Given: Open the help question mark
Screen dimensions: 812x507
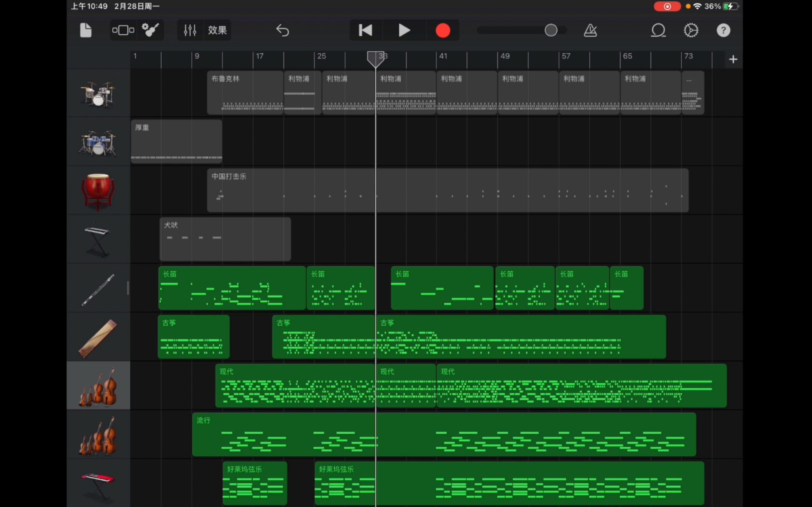Looking at the screenshot, I should 723,31.
